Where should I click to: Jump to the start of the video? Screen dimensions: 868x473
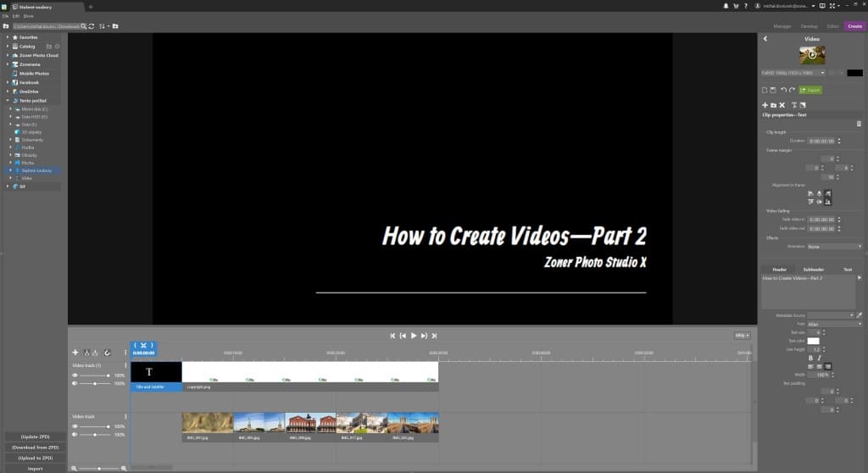(392, 336)
